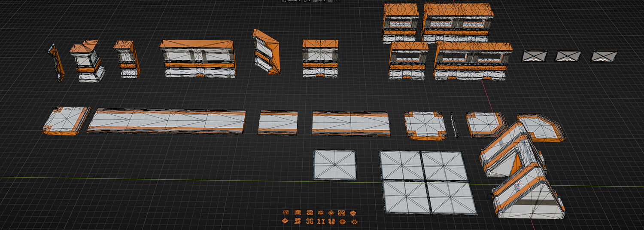Select the '11' number decal mesh
Viewport: 644px width, 230px height.
click(x=321, y=221)
